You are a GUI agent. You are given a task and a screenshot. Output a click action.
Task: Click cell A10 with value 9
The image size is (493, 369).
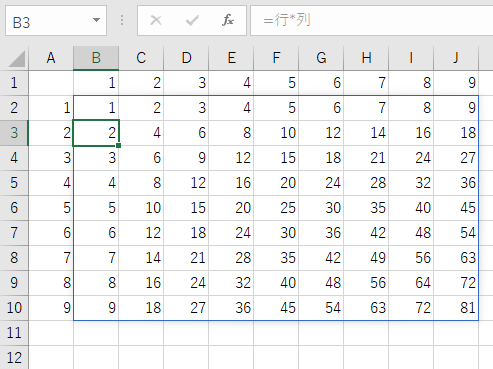click(x=51, y=308)
